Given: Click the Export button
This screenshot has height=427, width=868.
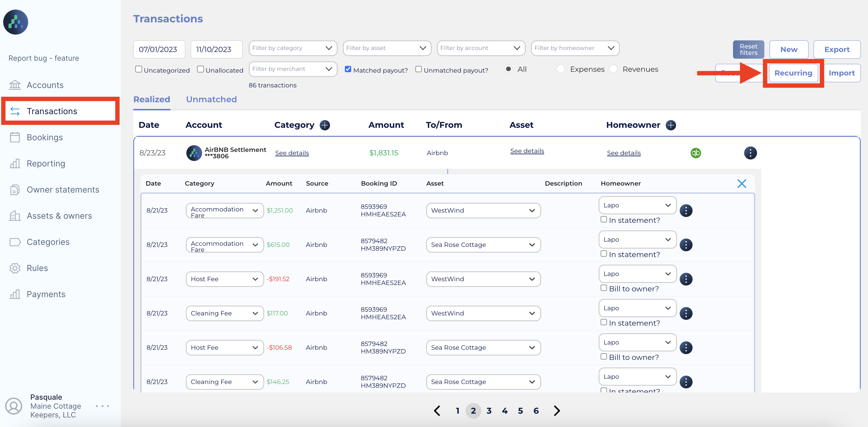Looking at the screenshot, I should tap(837, 50).
